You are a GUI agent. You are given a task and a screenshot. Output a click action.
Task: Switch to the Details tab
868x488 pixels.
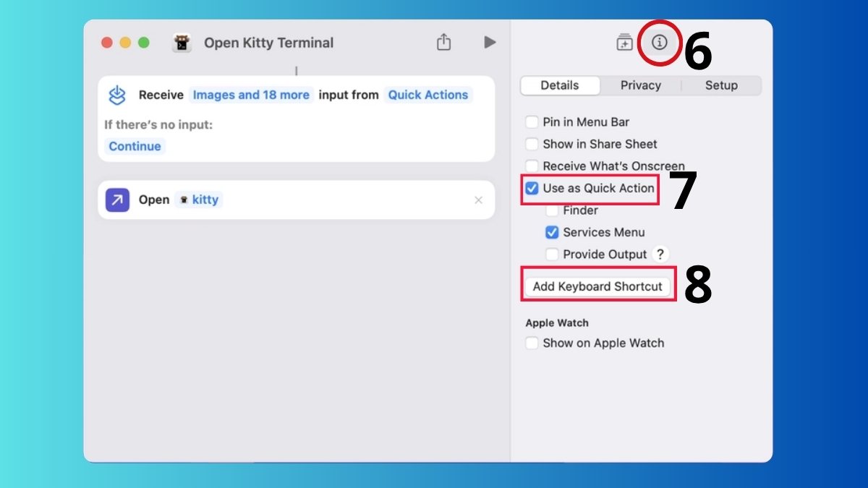point(560,85)
